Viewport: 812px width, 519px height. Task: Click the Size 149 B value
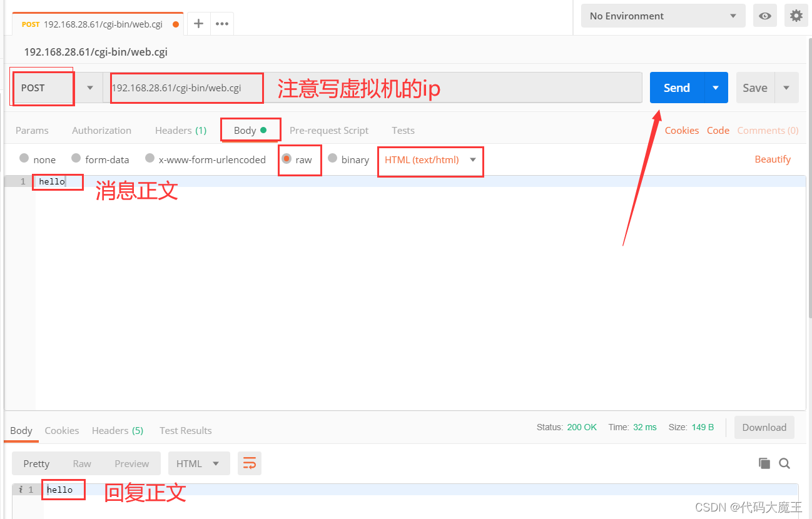(x=703, y=427)
